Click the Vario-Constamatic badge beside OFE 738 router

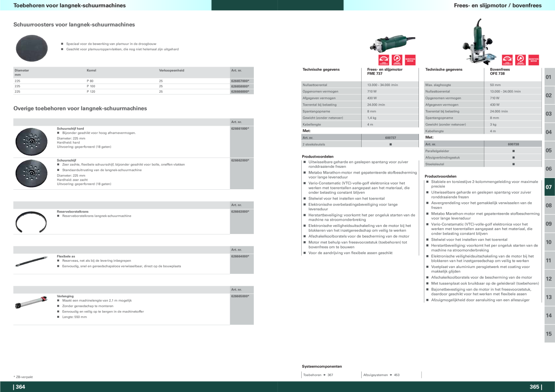coord(507,60)
